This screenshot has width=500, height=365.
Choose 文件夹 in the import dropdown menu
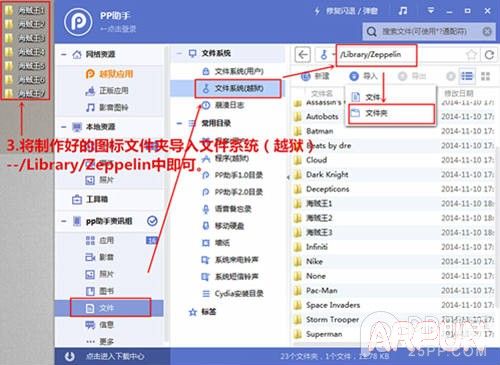coord(391,113)
